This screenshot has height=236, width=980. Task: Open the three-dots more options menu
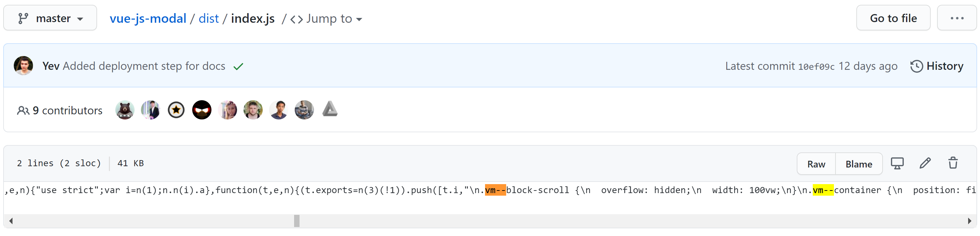957,18
